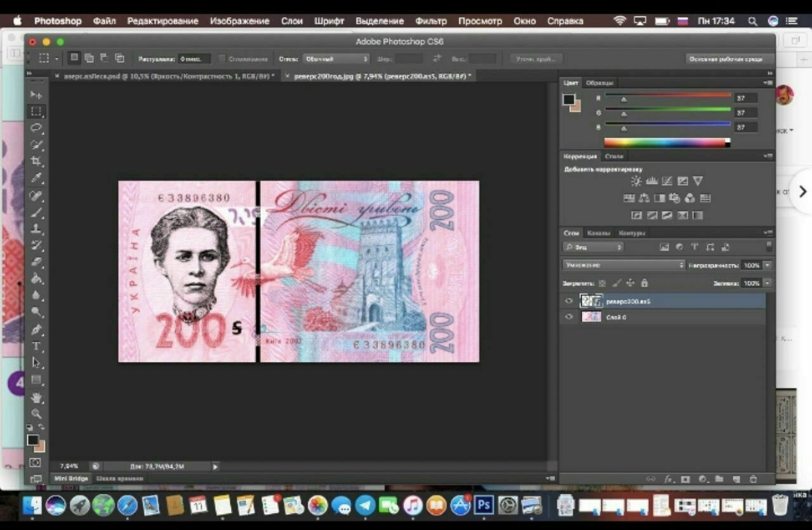Open the Изображение menu
The height and width of the screenshot is (530, 812).
[240, 21]
